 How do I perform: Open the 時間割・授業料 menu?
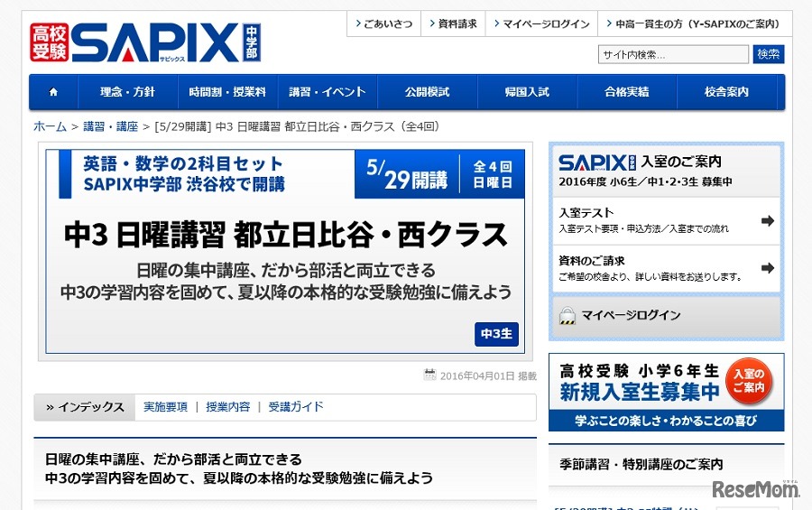tap(227, 92)
